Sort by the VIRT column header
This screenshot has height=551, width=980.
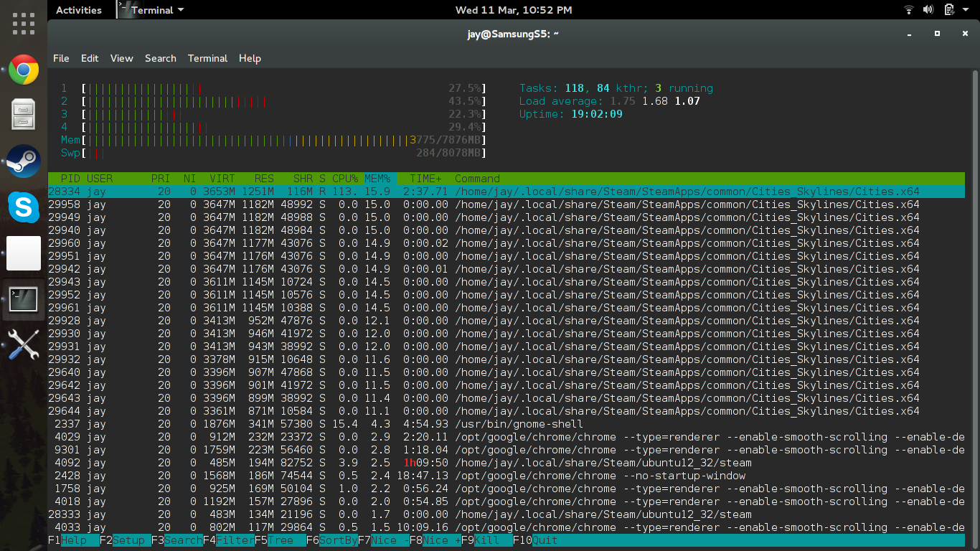point(222,179)
